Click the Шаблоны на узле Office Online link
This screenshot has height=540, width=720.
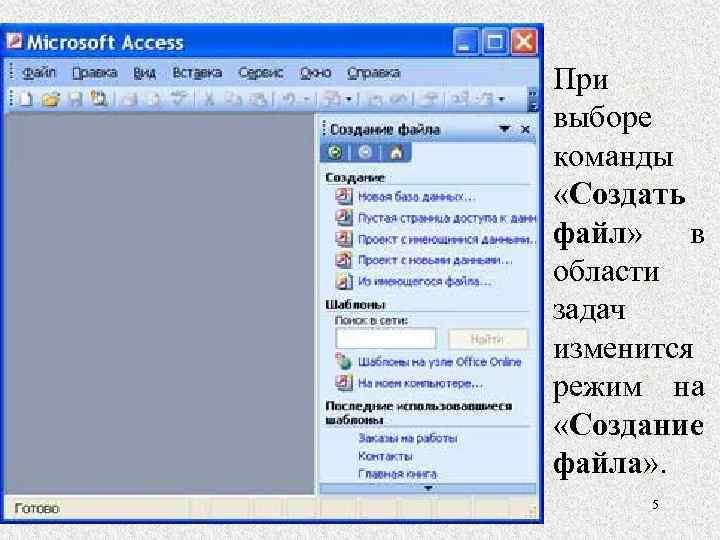439,362
